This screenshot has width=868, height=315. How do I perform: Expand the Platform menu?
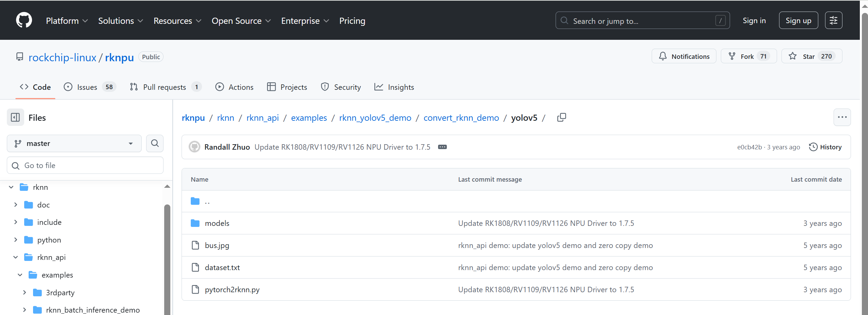click(67, 21)
